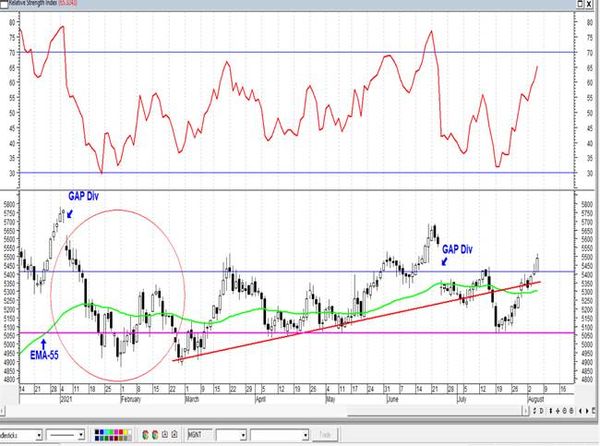Image resolution: width=600 pixels, height=446 pixels.
Task: Select the yellow color swatch in the palette
Action: pyautogui.click(x=126, y=432)
